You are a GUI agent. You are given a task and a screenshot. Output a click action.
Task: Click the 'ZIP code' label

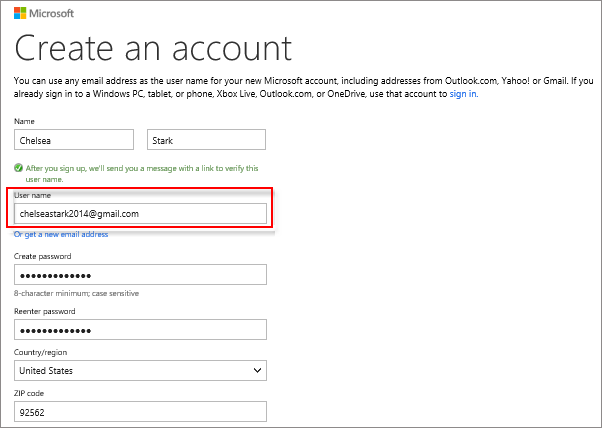tap(29, 393)
